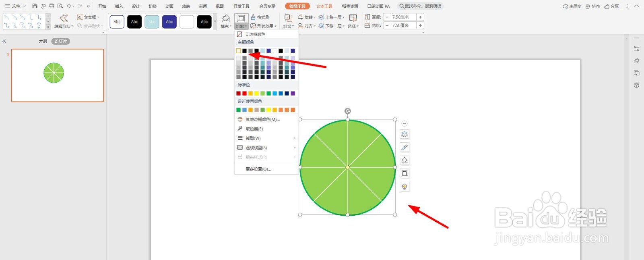Click the layers icon beside the circle

pyautogui.click(x=405, y=134)
